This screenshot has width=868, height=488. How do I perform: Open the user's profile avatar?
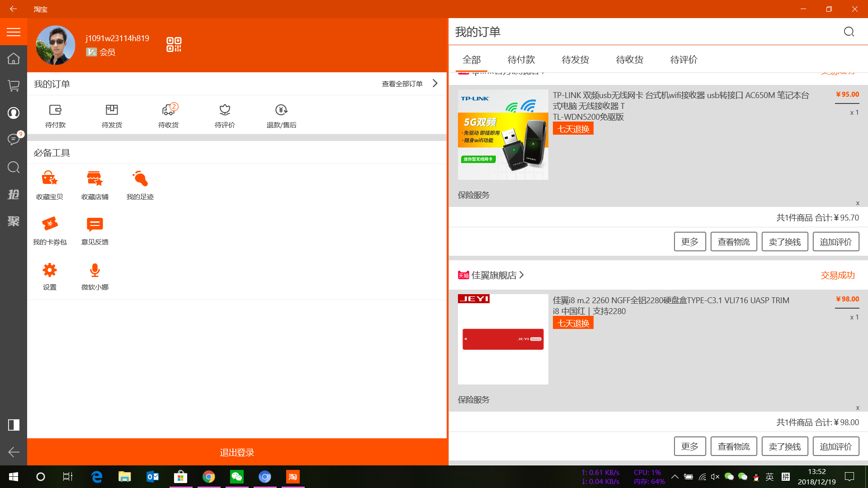pos(56,45)
